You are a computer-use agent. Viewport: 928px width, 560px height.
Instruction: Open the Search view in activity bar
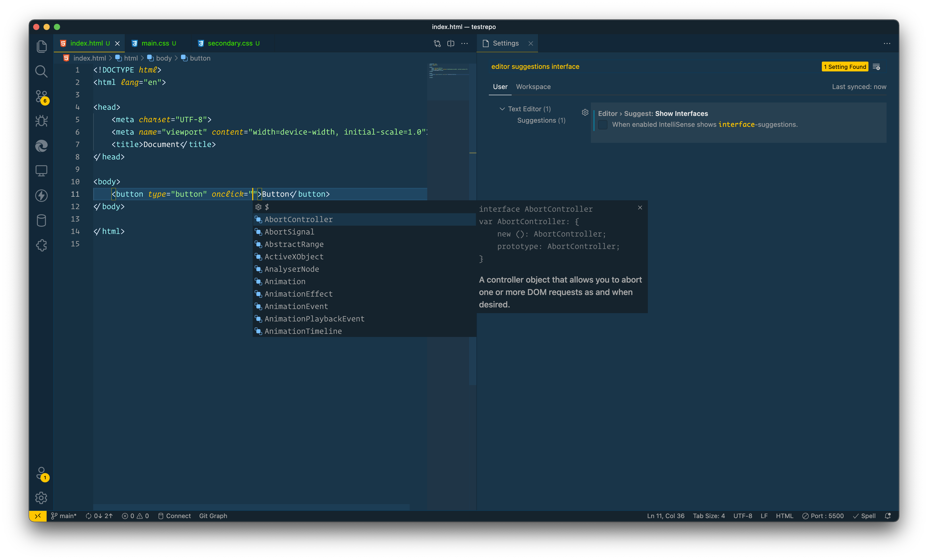click(x=41, y=71)
